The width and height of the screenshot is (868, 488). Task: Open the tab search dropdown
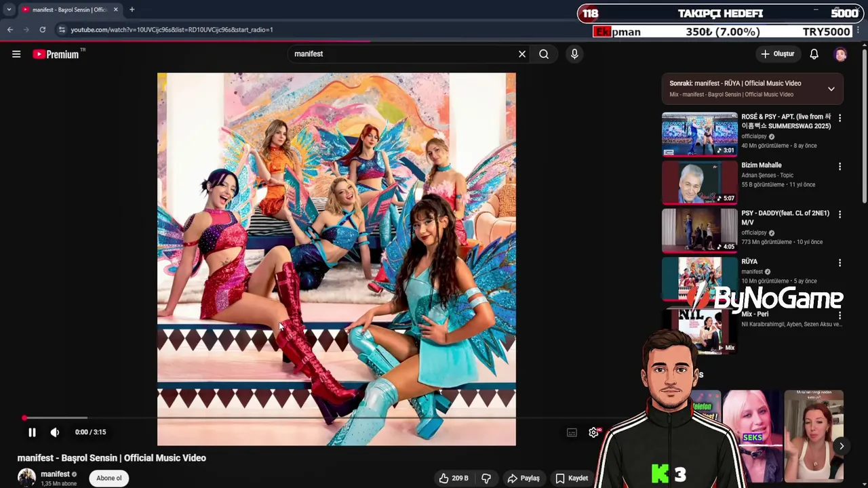click(x=9, y=9)
